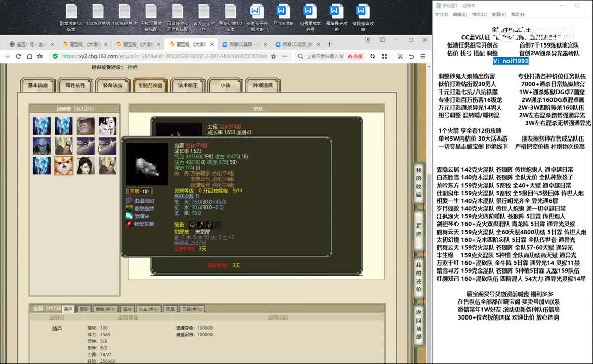The height and width of the screenshot is (364, 593).
Task: Click the browser skin shirt icon
Action: point(383,40)
